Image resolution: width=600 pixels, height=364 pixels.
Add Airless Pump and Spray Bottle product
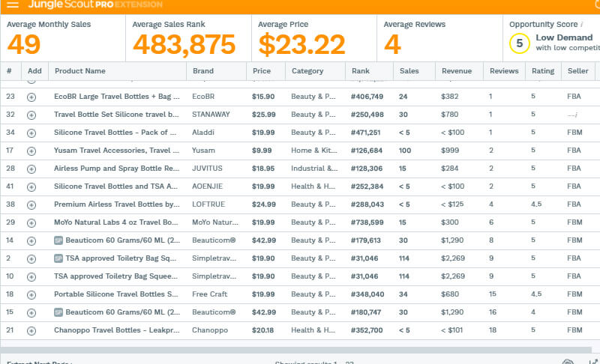point(31,169)
